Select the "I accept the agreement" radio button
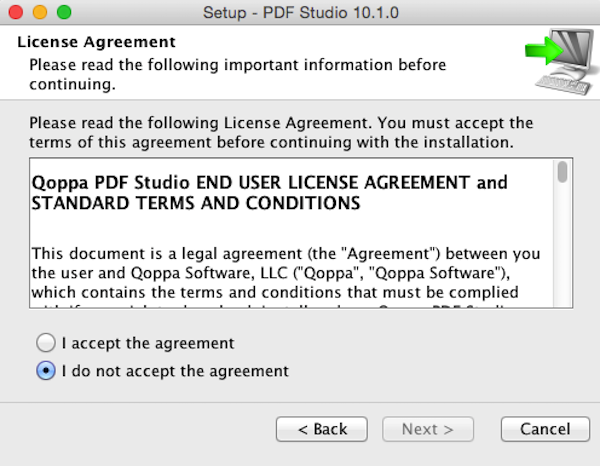 45,343
